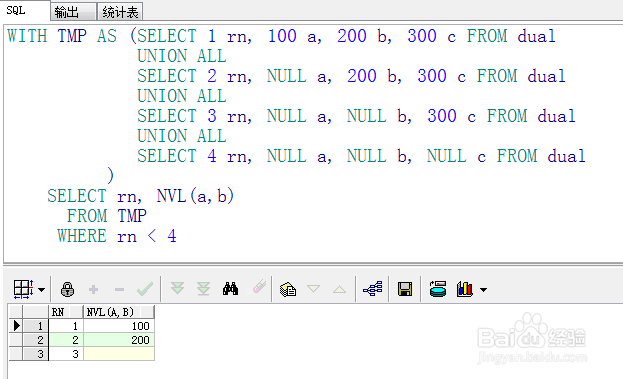Image resolution: width=623 pixels, height=379 pixels.
Task: Click the fetch next page arrow icon
Action: coord(177,288)
